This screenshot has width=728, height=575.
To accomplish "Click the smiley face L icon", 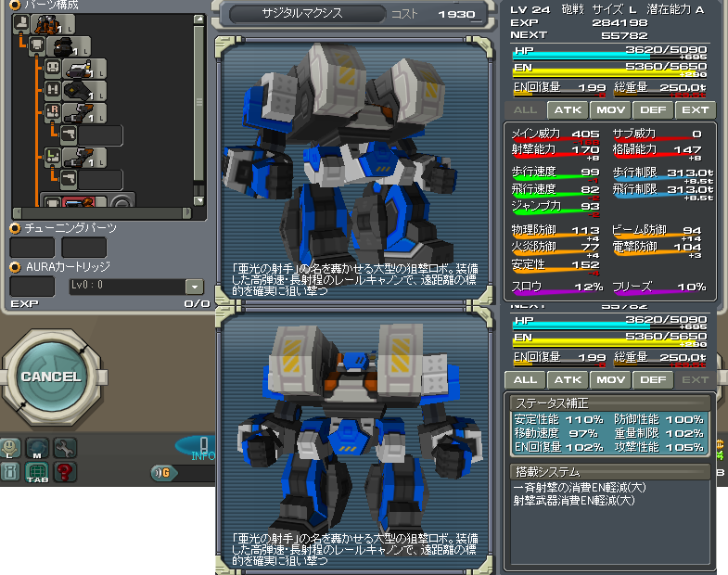I will 10,449.
